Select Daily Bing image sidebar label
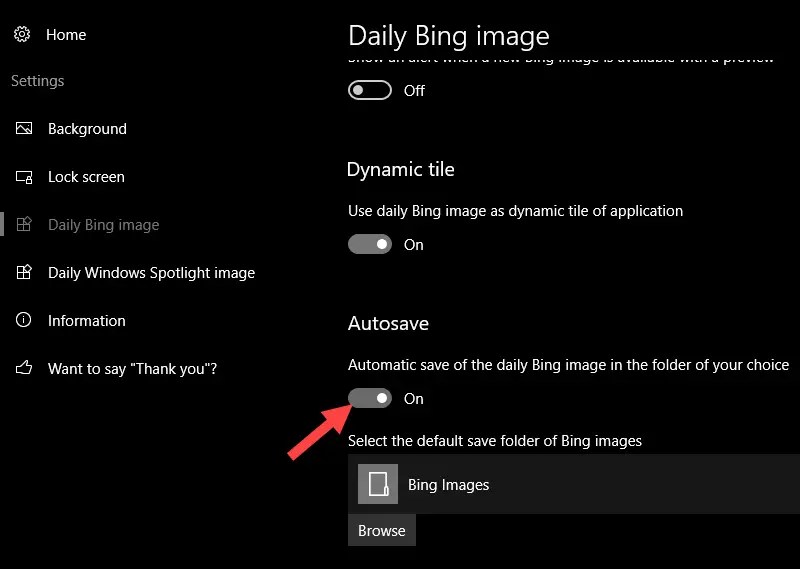 pyautogui.click(x=104, y=225)
